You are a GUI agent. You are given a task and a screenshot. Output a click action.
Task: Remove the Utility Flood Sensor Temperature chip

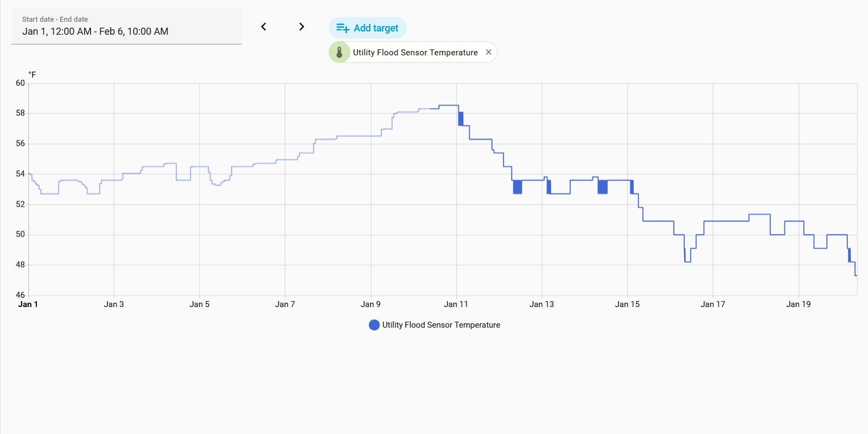(x=488, y=52)
